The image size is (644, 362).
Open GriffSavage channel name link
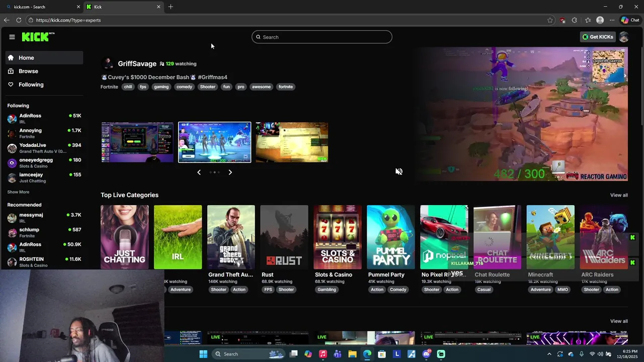point(137,63)
